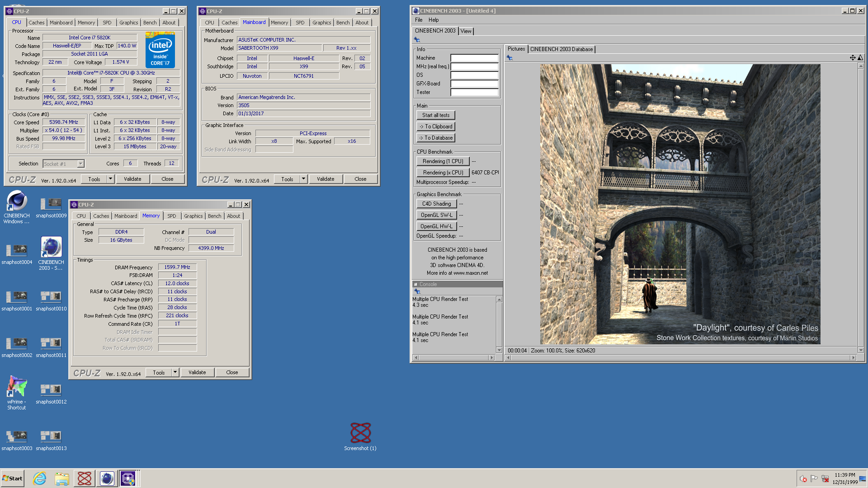868x488 pixels.
Task: Click To Clipboard button
Action: [x=436, y=127]
